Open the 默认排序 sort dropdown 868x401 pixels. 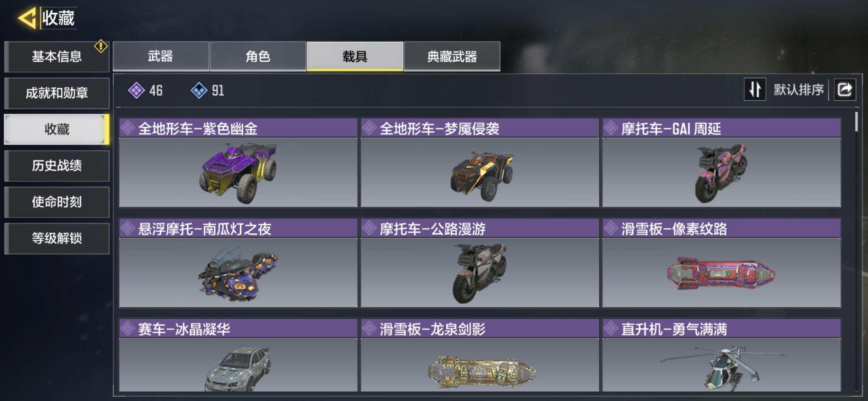click(798, 89)
